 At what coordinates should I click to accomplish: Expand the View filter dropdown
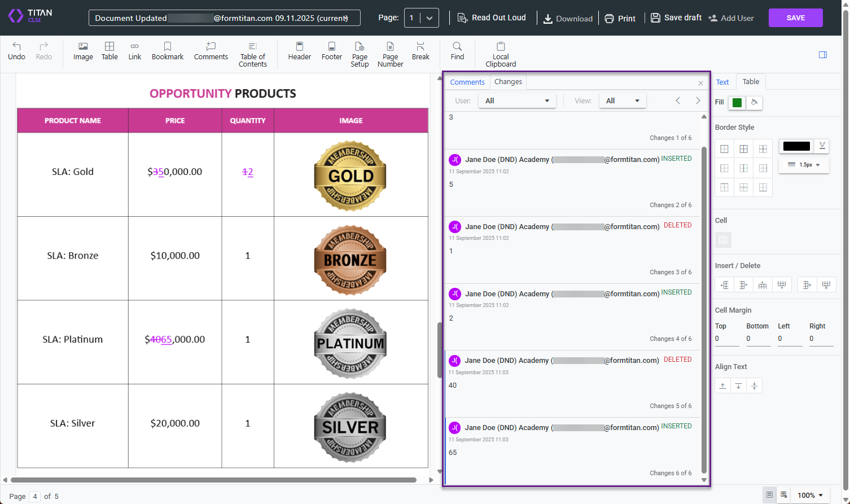pos(623,101)
